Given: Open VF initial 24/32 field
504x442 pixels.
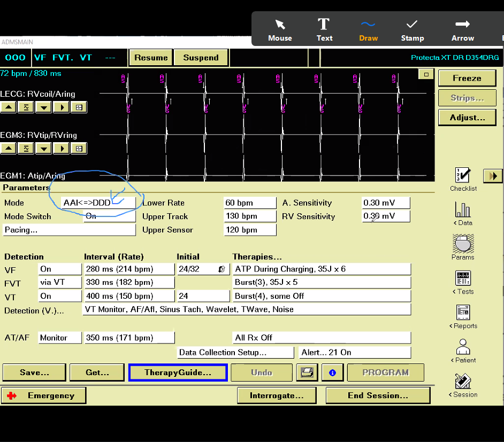Looking at the screenshot, I should [203, 269].
